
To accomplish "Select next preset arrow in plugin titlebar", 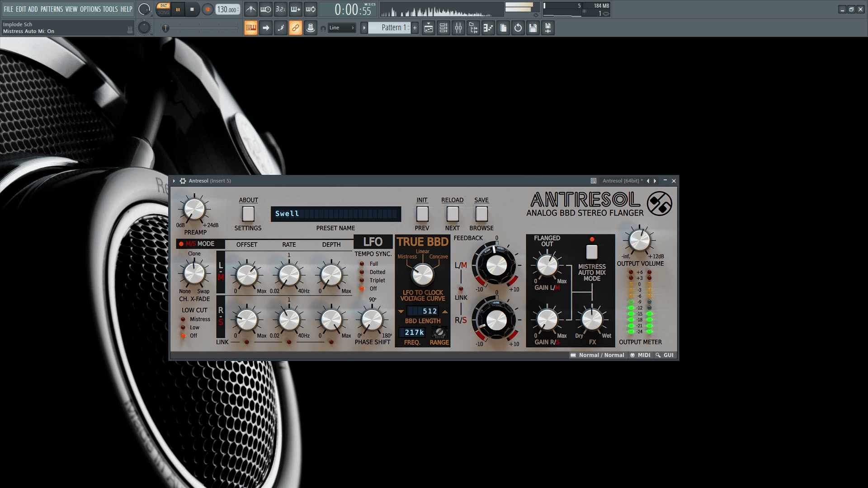I will coord(655,181).
